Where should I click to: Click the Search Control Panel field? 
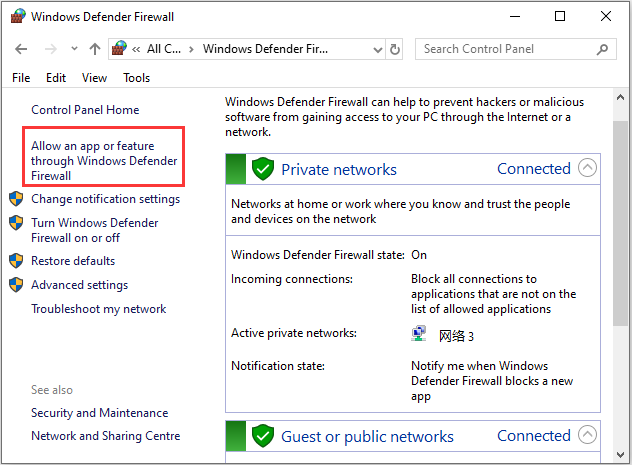click(x=516, y=49)
